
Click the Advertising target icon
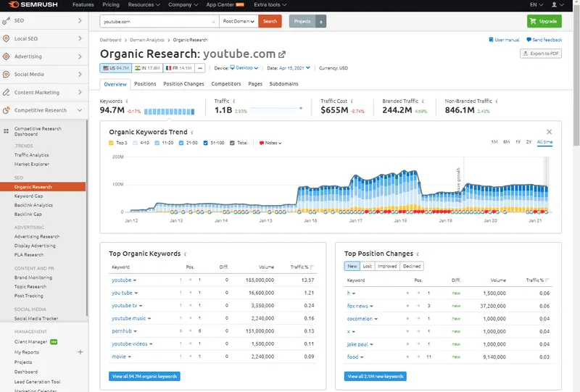(x=6, y=57)
